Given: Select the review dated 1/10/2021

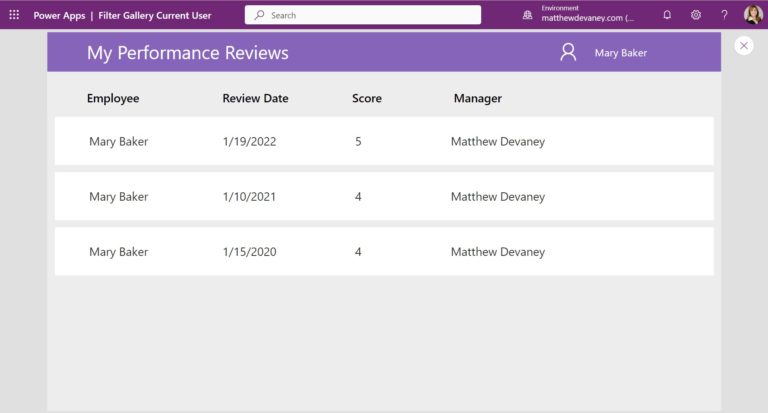Looking at the screenshot, I should [x=249, y=197].
